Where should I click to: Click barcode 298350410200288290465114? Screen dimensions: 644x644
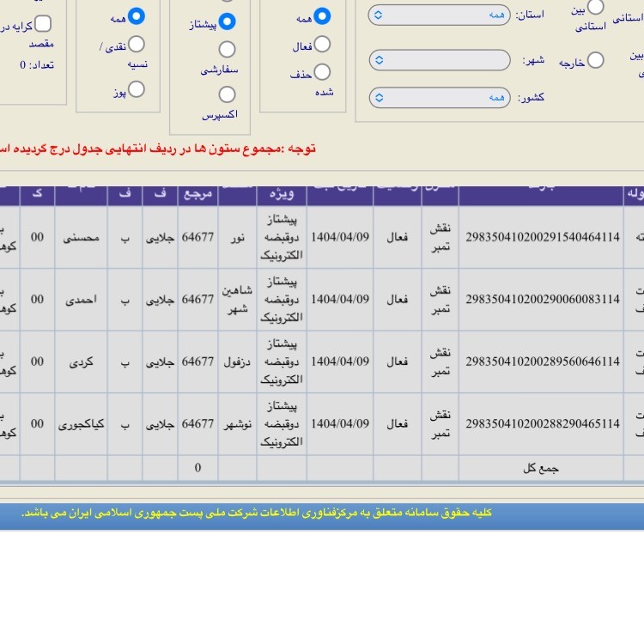tap(542, 423)
